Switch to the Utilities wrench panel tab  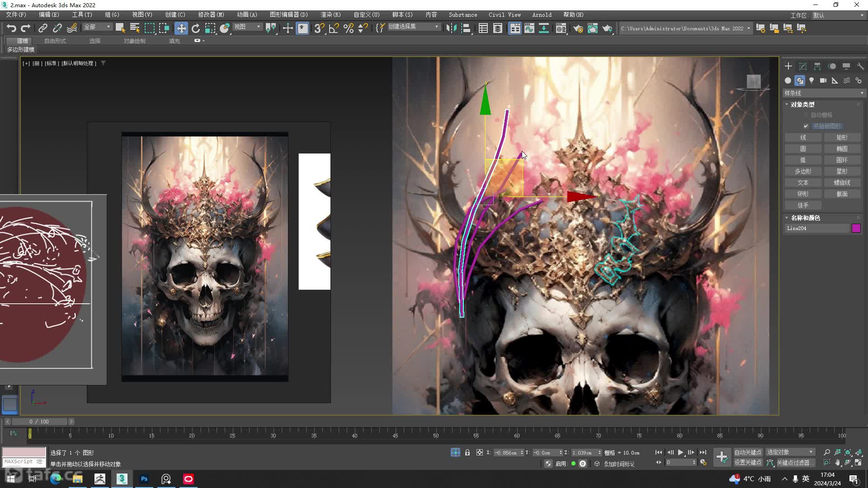[x=860, y=66]
